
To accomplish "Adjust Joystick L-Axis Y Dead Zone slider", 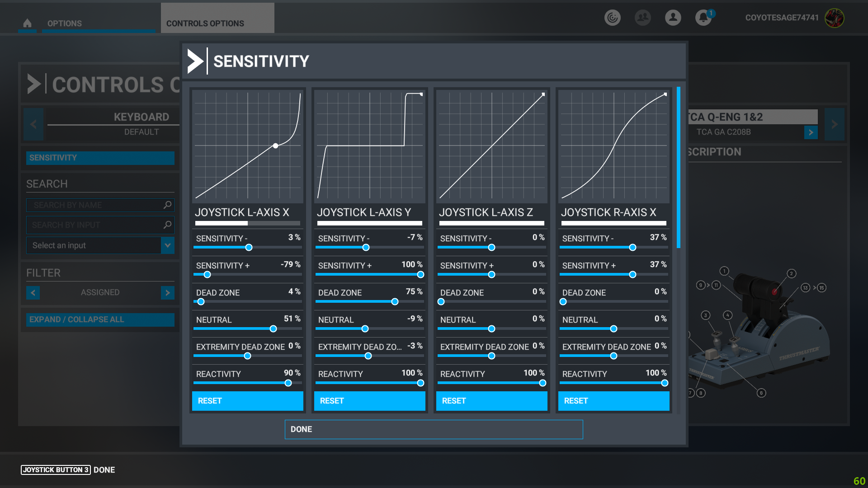I will 395,302.
